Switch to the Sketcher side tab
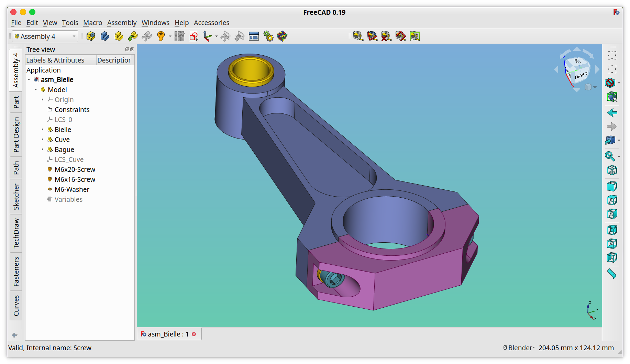The height and width of the screenshot is (364, 630). 16,197
